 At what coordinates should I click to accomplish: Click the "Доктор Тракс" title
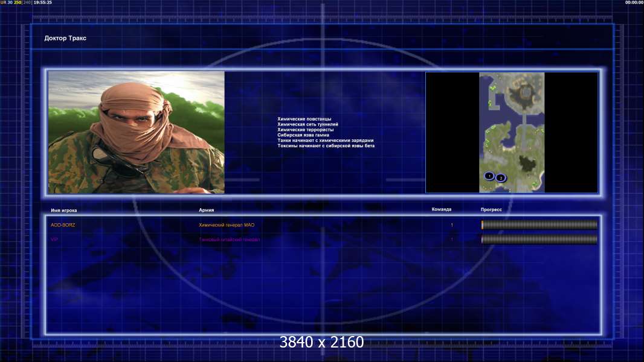click(x=65, y=38)
